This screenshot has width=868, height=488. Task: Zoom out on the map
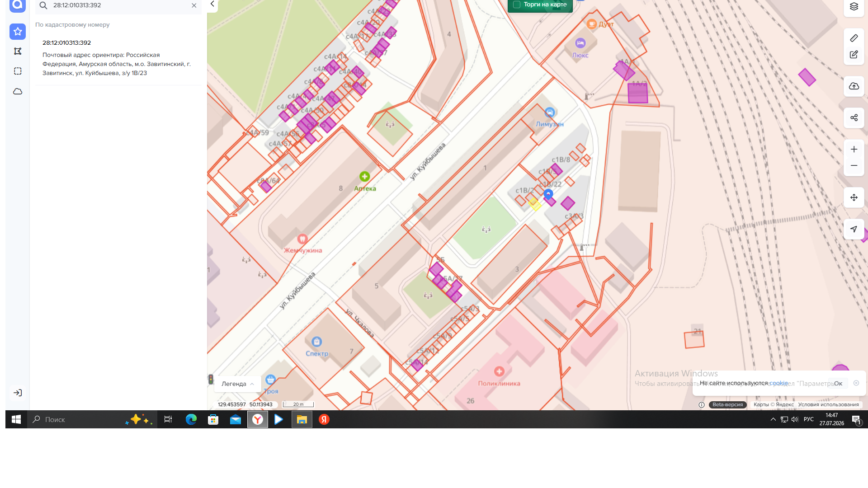coord(854,166)
